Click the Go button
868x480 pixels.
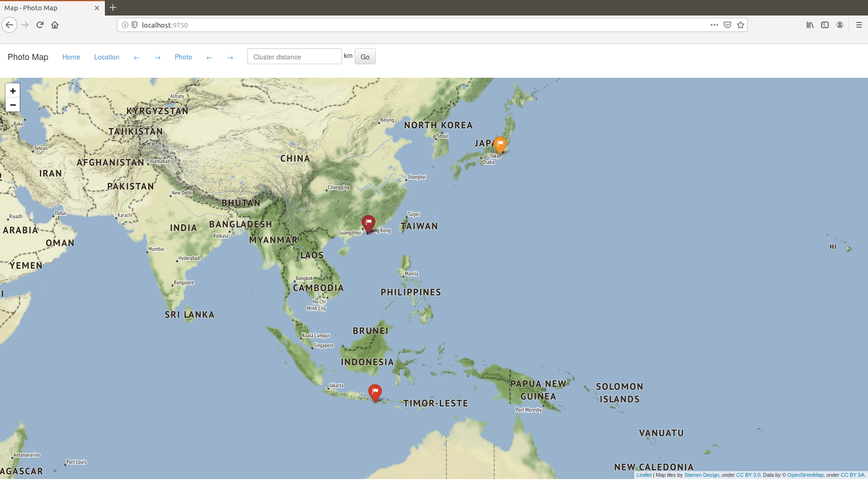(x=365, y=57)
